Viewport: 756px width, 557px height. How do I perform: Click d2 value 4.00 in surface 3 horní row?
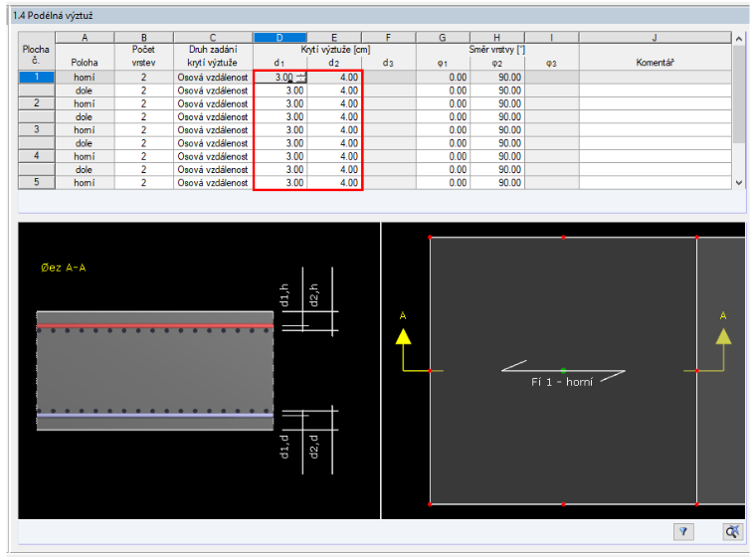[x=334, y=129]
